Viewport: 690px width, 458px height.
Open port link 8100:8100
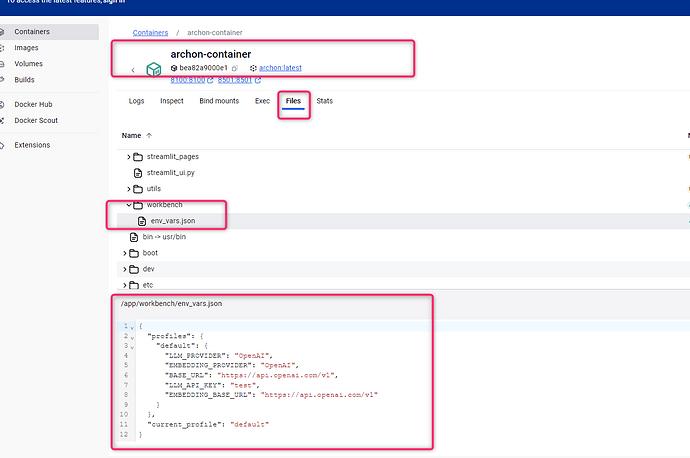pyautogui.click(x=188, y=80)
